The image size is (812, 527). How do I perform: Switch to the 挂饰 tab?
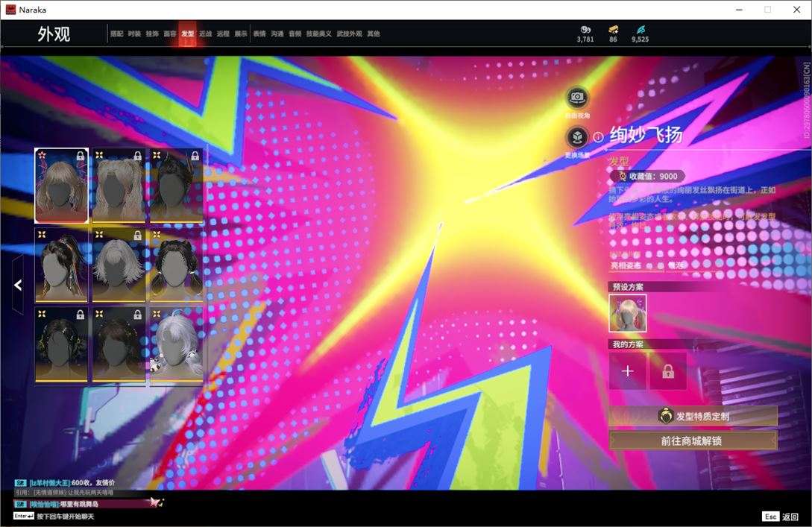[x=152, y=34]
